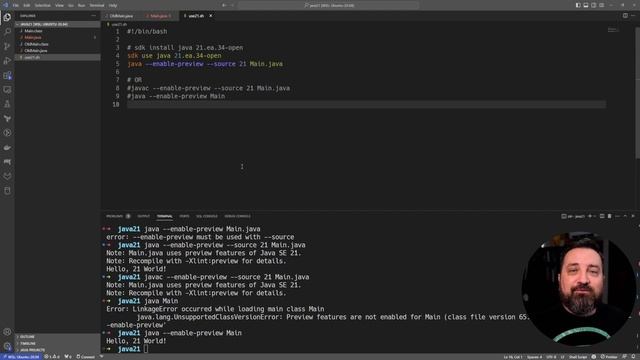Viewport: 640px width, 360px height.
Task: Kill the terminal with trash icon
Action: click(609, 216)
